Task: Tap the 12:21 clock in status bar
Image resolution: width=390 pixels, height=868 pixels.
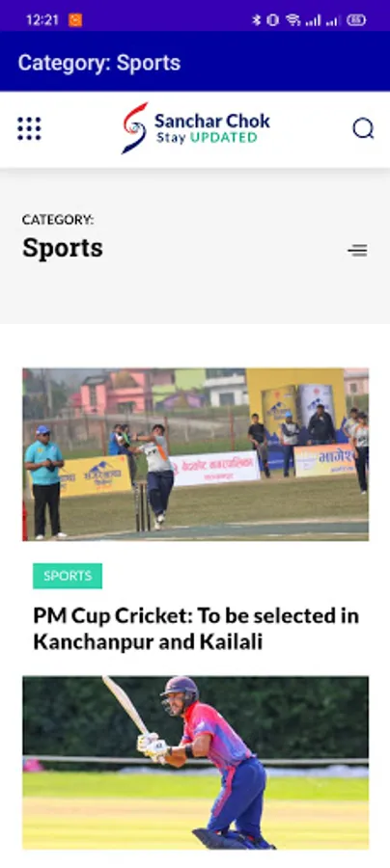Action: click(x=42, y=20)
